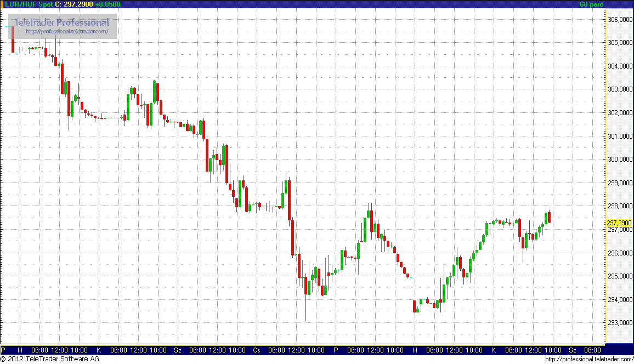Click the 293,0000 price axis label
The height and width of the screenshot is (364, 634).
coord(620,322)
